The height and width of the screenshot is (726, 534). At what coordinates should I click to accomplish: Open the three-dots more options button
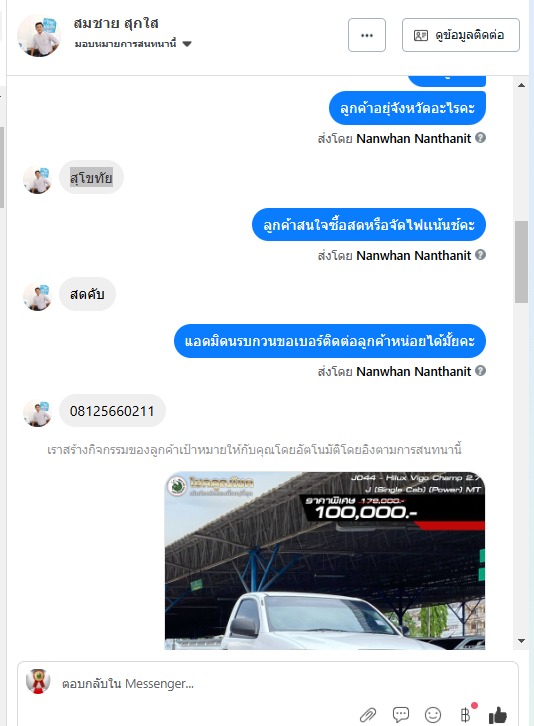coord(367,35)
